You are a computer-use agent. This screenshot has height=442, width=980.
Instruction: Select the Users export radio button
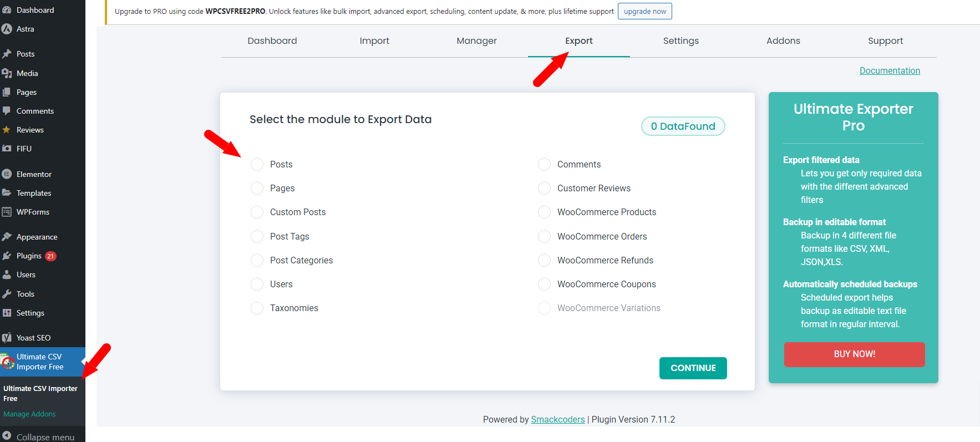[257, 284]
